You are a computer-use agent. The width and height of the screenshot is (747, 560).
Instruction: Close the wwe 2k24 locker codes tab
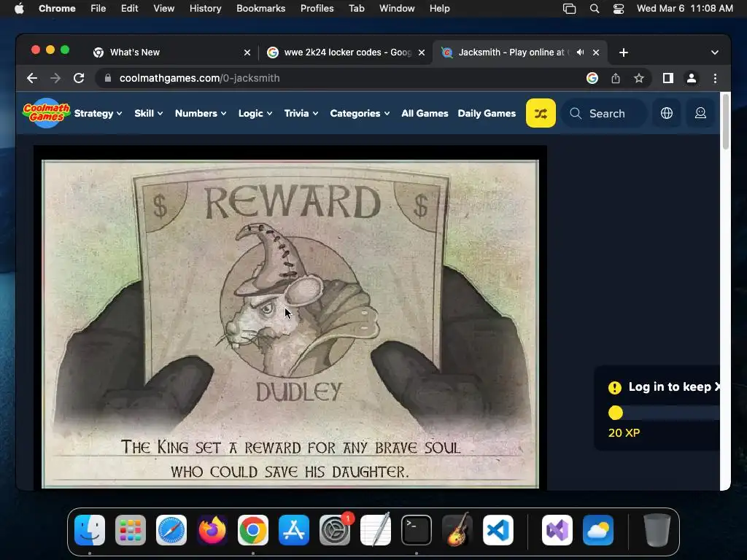click(422, 52)
